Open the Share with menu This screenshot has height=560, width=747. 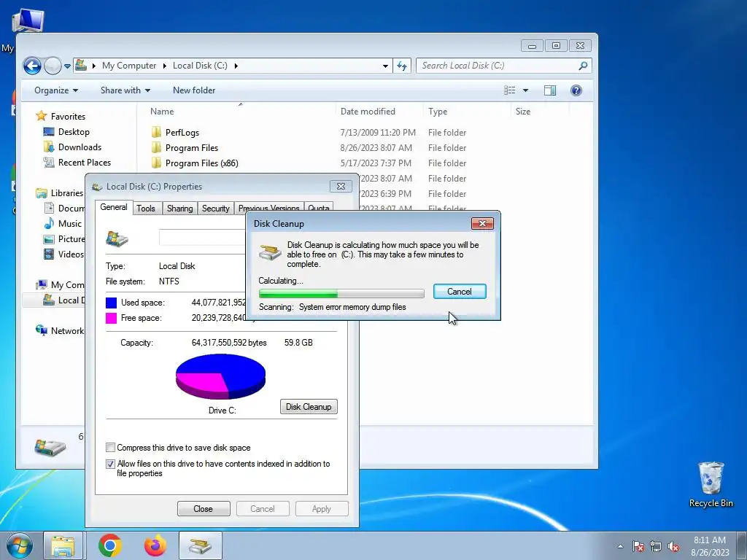coord(125,90)
